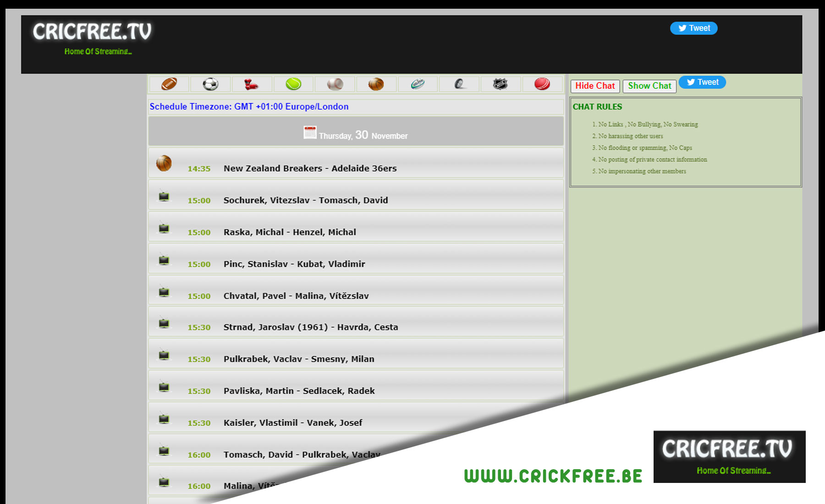825x504 pixels.
Task: Click the basketball icon in the sport bar
Action: (376, 84)
